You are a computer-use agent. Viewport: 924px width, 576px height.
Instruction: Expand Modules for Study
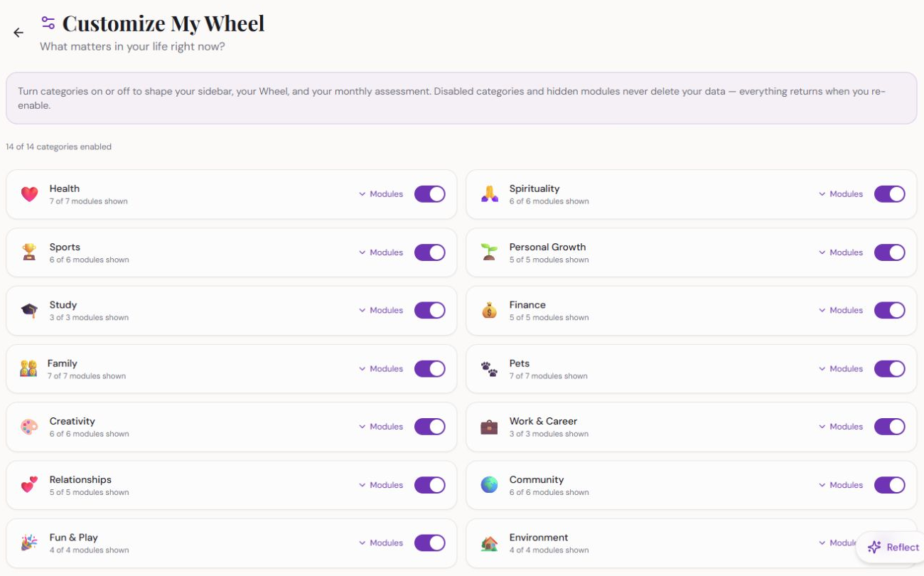click(x=381, y=310)
